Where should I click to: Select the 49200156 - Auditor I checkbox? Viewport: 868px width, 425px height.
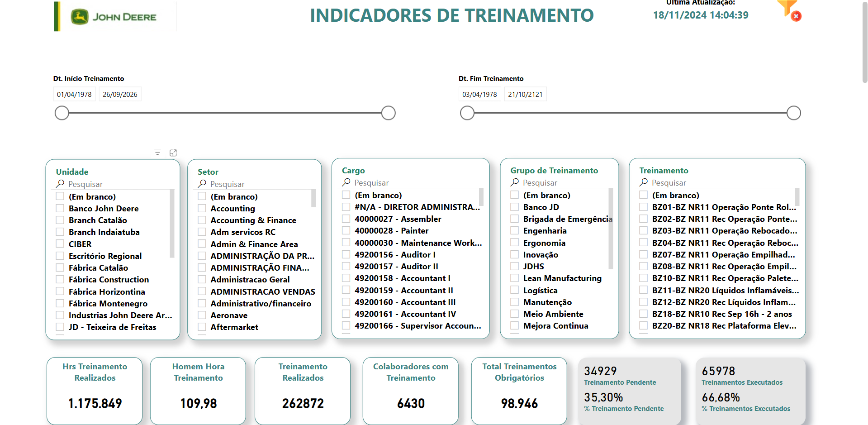point(346,254)
